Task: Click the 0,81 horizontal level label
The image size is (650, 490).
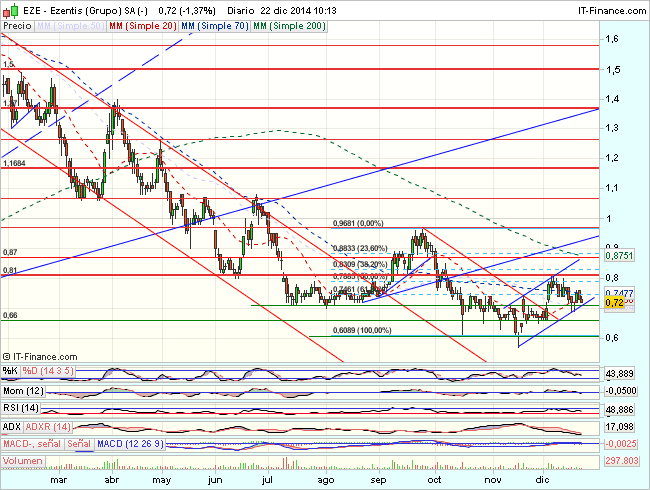Action: (10, 270)
